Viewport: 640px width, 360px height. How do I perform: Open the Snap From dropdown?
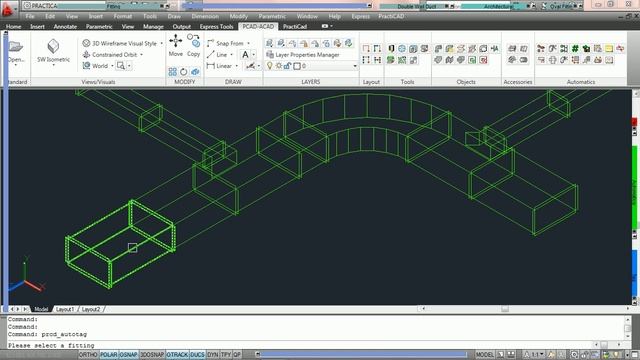point(248,43)
